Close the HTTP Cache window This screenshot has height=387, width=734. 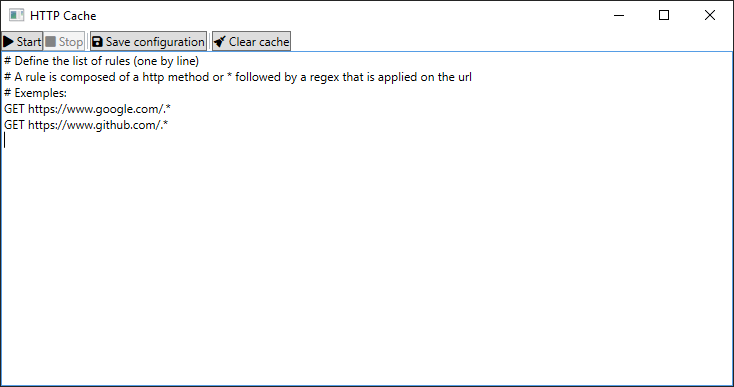(x=710, y=15)
